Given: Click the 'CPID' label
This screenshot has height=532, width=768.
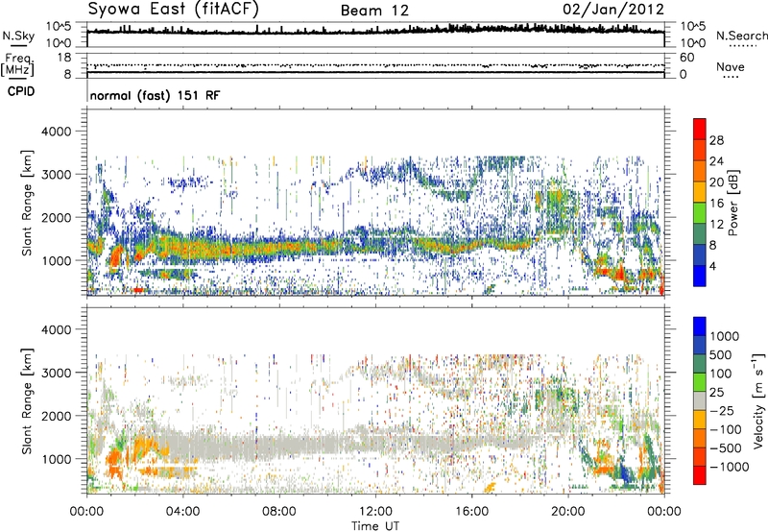Looking at the screenshot, I should coord(21,91).
